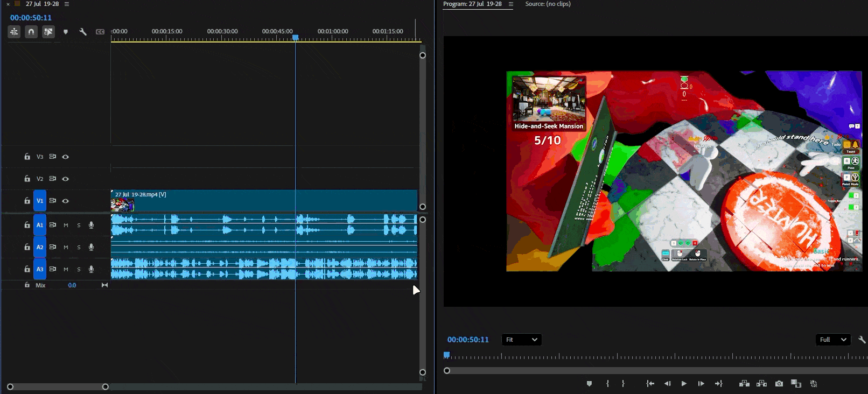868x394 pixels.
Task: Click the Mix volume value 0.0
Action: pos(72,285)
